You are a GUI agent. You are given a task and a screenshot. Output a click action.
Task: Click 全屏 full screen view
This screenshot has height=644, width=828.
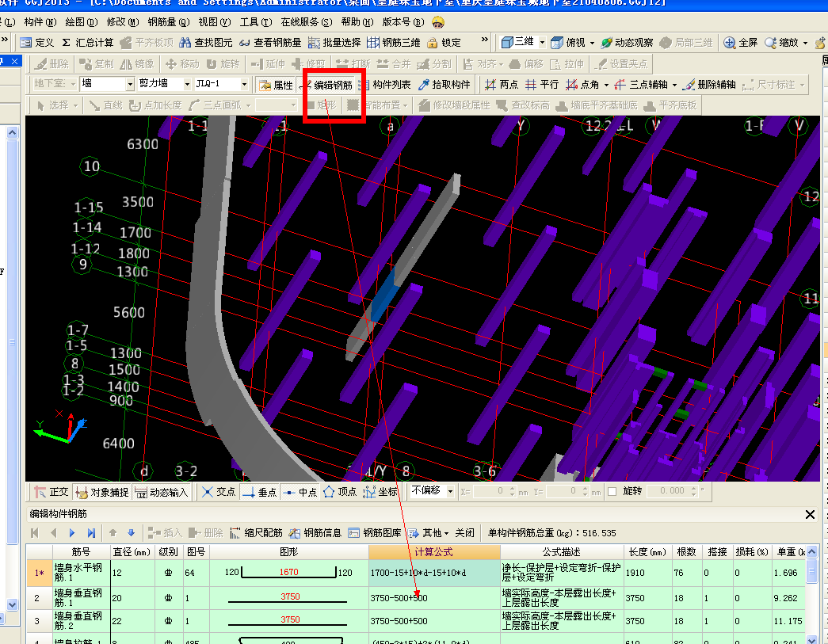[x=740, y=43]
